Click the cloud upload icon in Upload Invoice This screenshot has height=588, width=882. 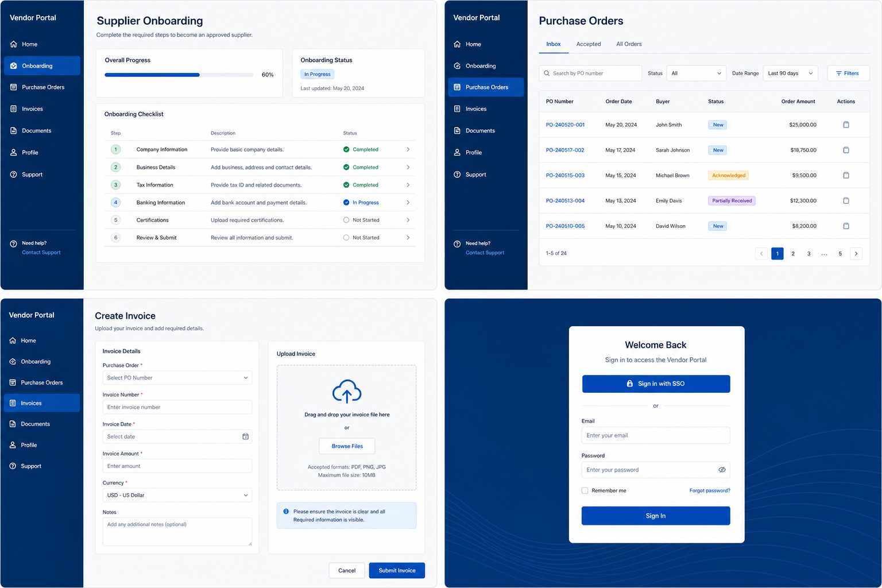pyautogui.click(x=347, y=392)
